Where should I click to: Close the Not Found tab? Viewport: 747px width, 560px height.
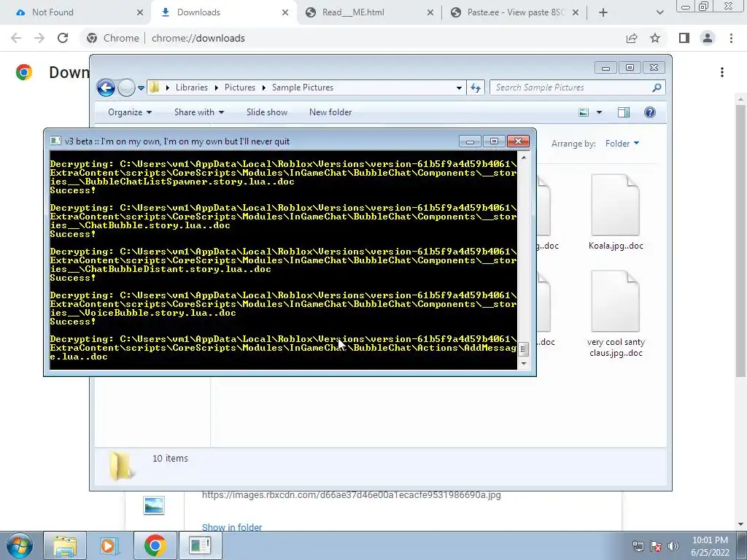[x=139, y=12]
